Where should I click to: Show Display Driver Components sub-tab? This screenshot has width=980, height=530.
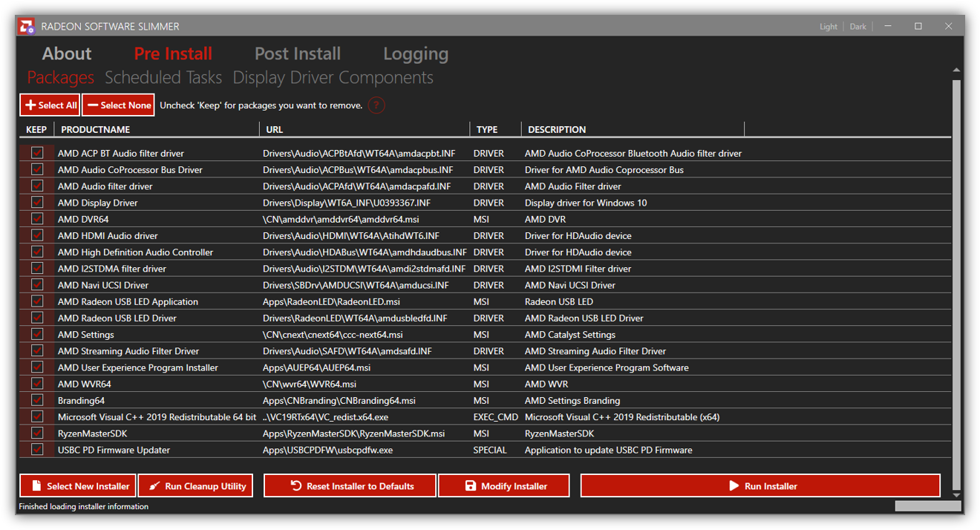pyautogui.click(x=333, y=77)
